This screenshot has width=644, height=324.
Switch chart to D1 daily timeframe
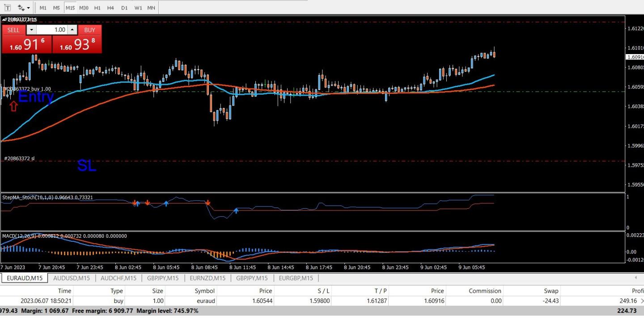[x=124, y=8]
